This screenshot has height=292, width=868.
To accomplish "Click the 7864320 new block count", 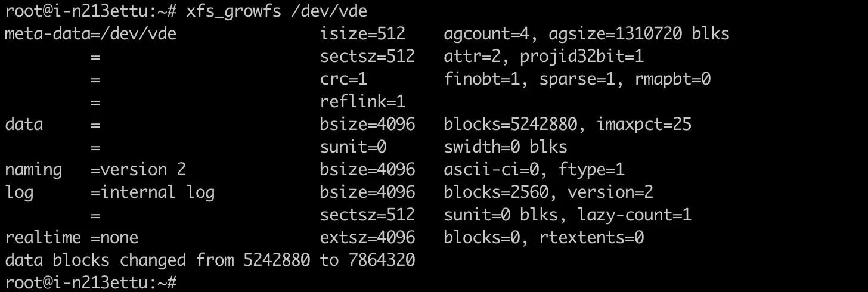I will point(377,260).
